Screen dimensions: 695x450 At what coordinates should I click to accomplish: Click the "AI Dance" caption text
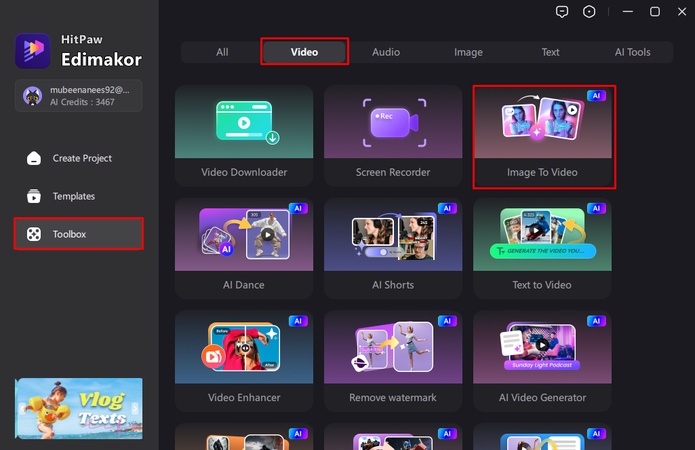[x=244, y=285]
